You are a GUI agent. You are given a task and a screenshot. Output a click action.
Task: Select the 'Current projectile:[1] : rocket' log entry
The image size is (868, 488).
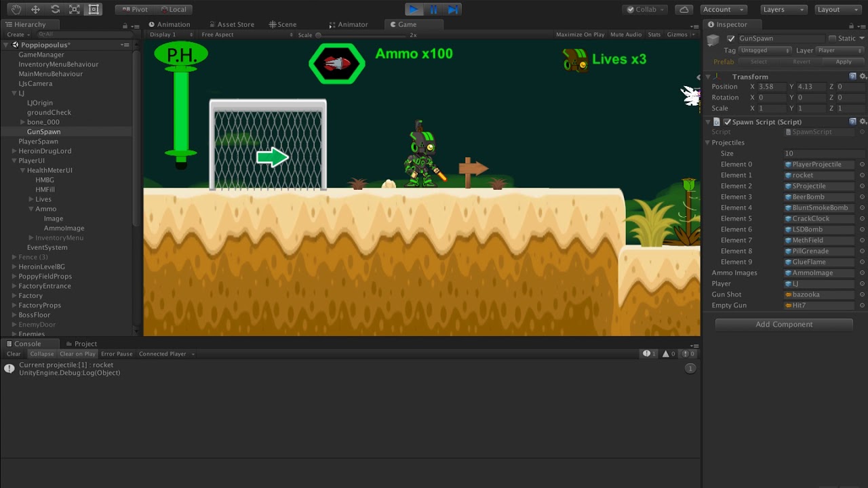coord(349,369)
